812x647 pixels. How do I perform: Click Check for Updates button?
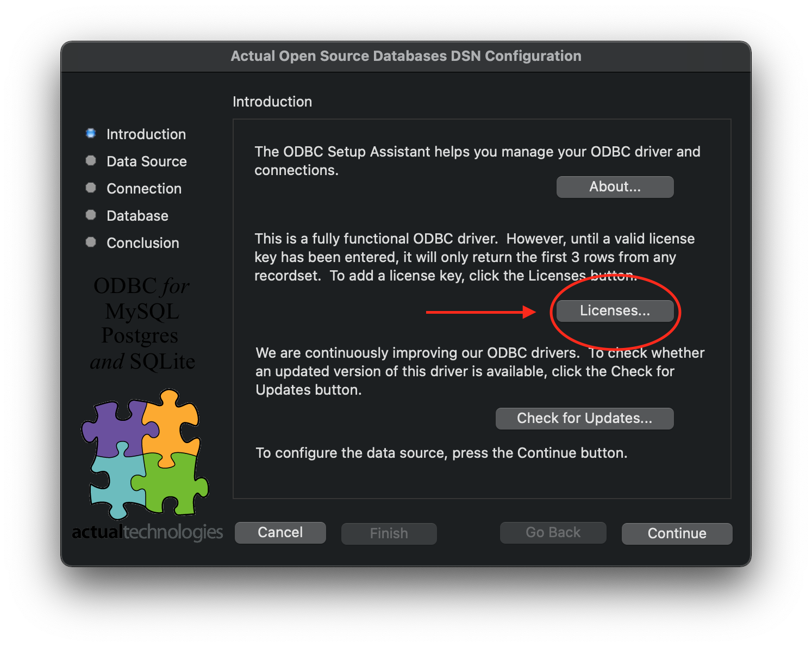[x=584, y=419]
